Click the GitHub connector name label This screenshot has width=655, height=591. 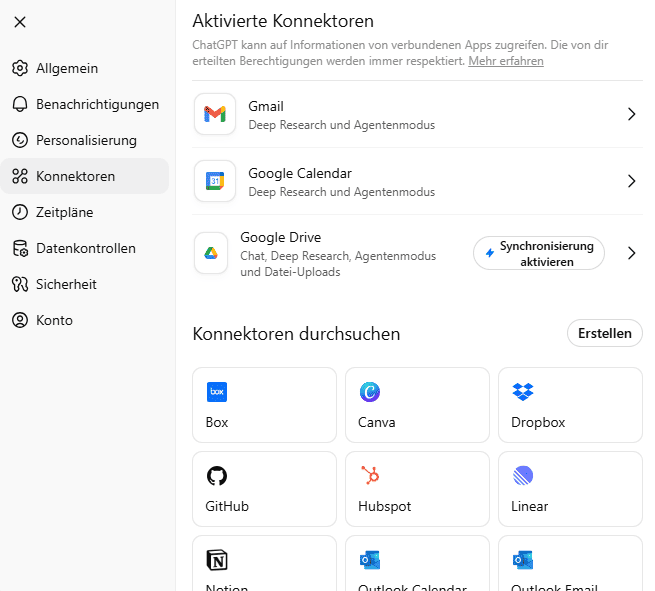tap(227, 506)
